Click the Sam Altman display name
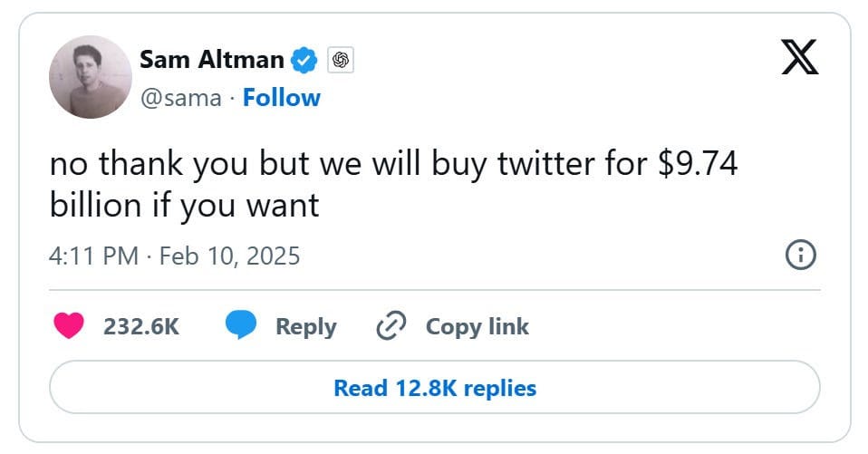 211,60
